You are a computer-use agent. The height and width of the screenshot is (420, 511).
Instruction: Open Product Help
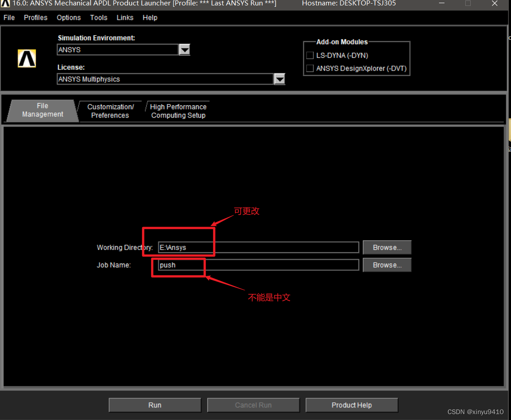(x=352, y=405)
